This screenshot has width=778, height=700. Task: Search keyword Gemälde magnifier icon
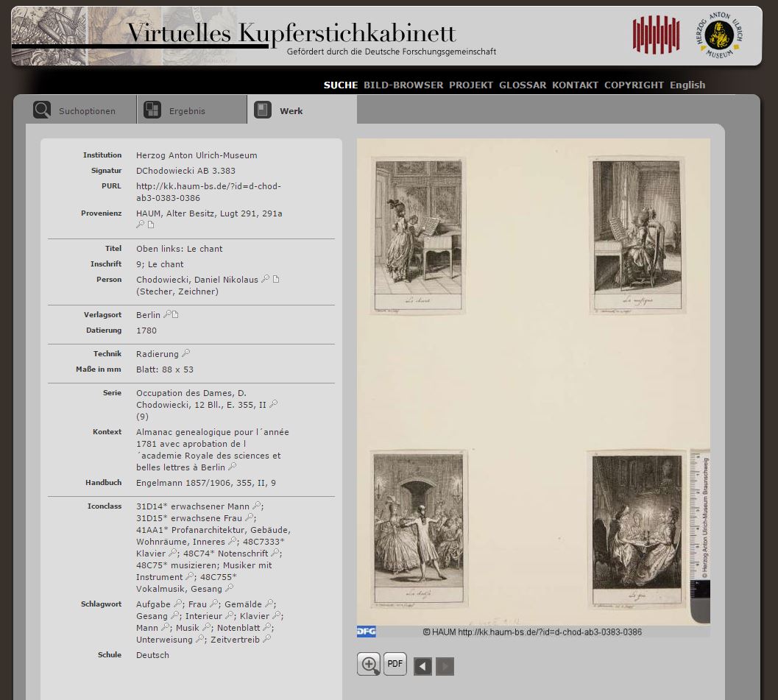[269, 604]
